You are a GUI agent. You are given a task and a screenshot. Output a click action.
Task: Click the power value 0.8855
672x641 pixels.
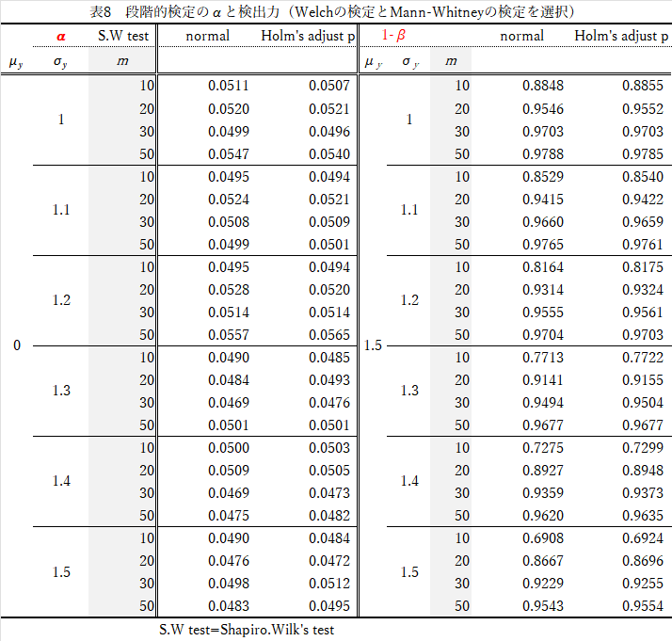[643, 86]
